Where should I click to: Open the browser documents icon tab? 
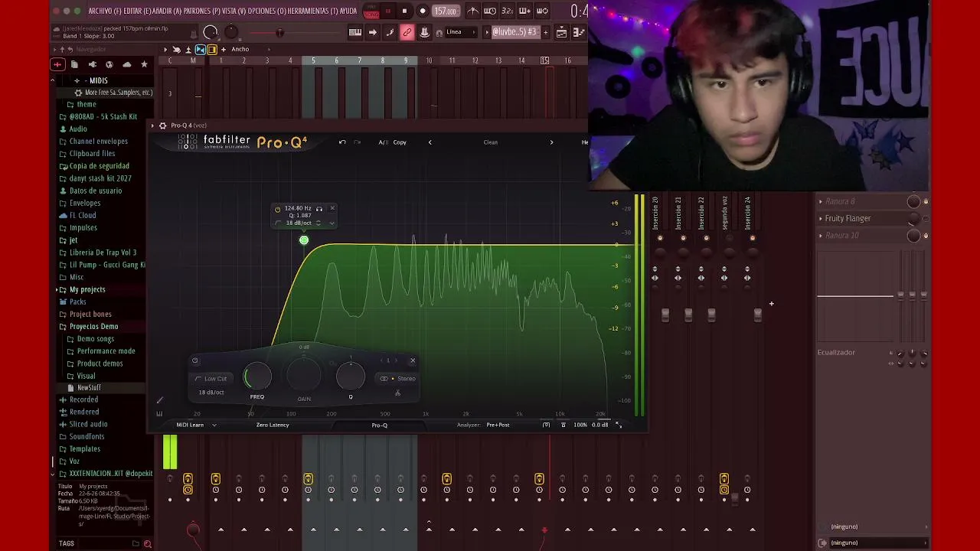(74, 64)
